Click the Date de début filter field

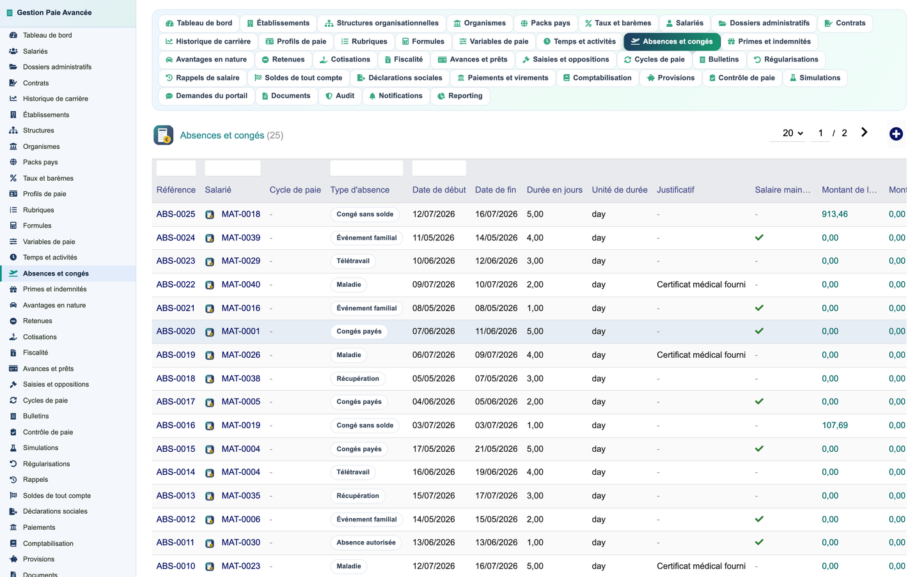coord(439,168)
